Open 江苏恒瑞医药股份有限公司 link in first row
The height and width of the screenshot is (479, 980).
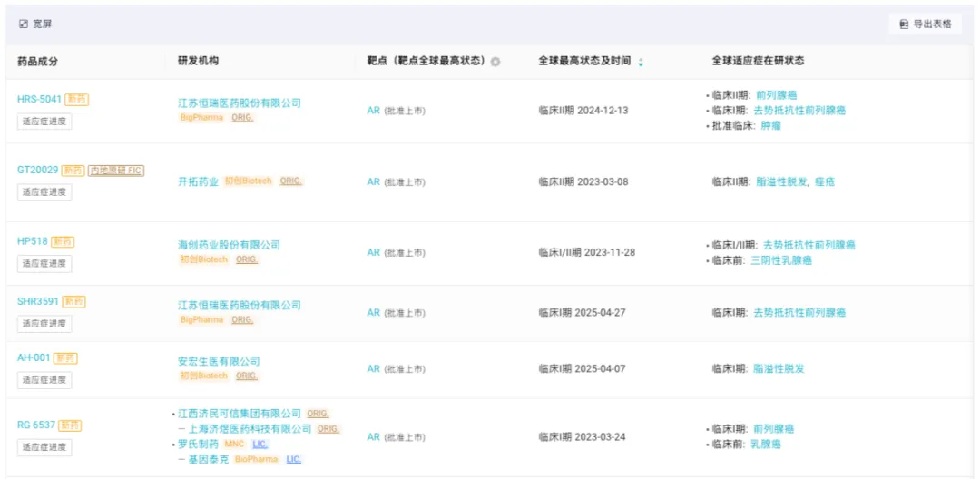(x=239, y=103)
